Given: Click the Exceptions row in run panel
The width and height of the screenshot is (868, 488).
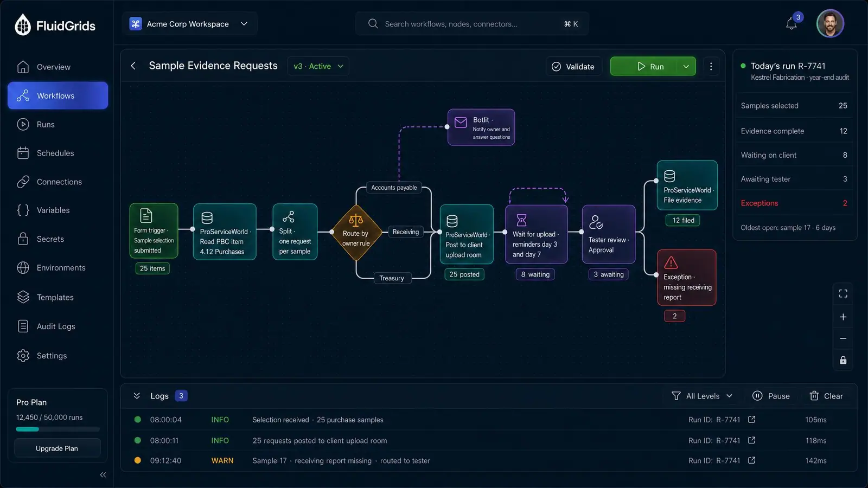Looking at the screenshot, I should coord(794,203).
